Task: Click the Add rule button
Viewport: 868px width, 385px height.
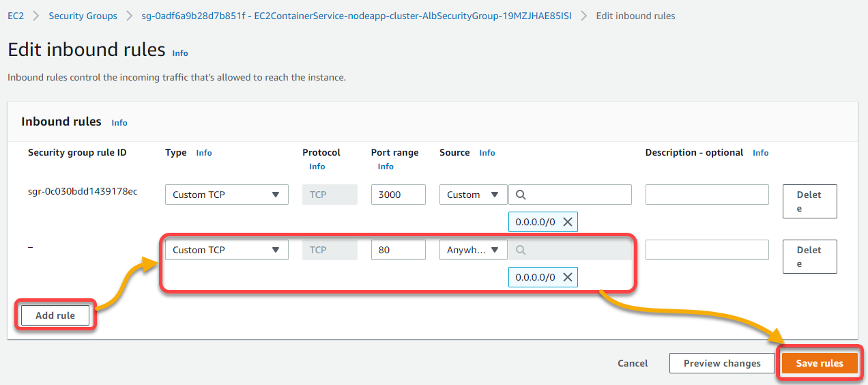Action: pyautogui.click(x=55, y=315)
